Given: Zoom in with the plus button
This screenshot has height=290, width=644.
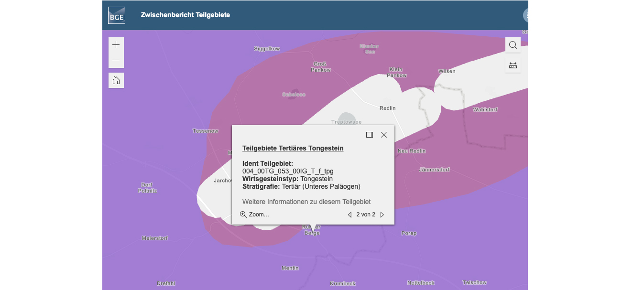Looking at the screenshot, I should (116, 45).
